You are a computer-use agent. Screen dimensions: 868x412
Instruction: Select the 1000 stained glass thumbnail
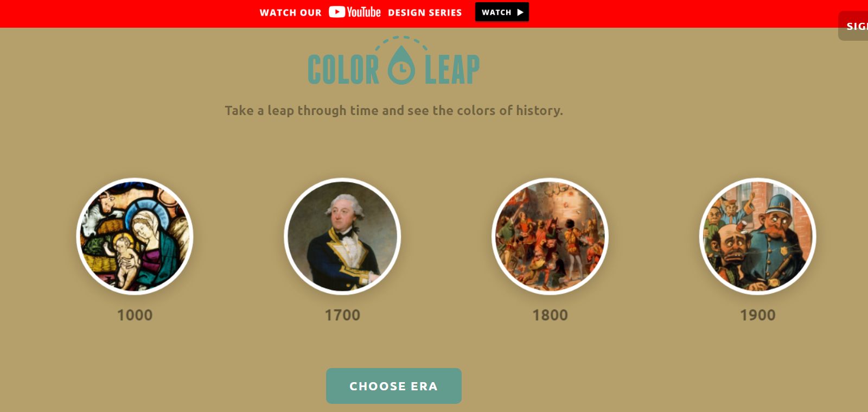[x=135, y=236]
